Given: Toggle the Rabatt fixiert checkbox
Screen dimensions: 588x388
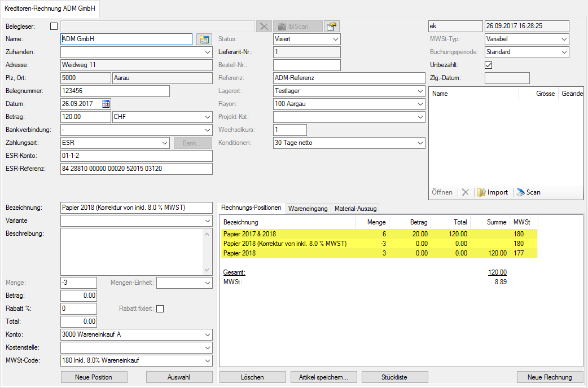Looking at the screenshot, I should [x=160, y=308].
